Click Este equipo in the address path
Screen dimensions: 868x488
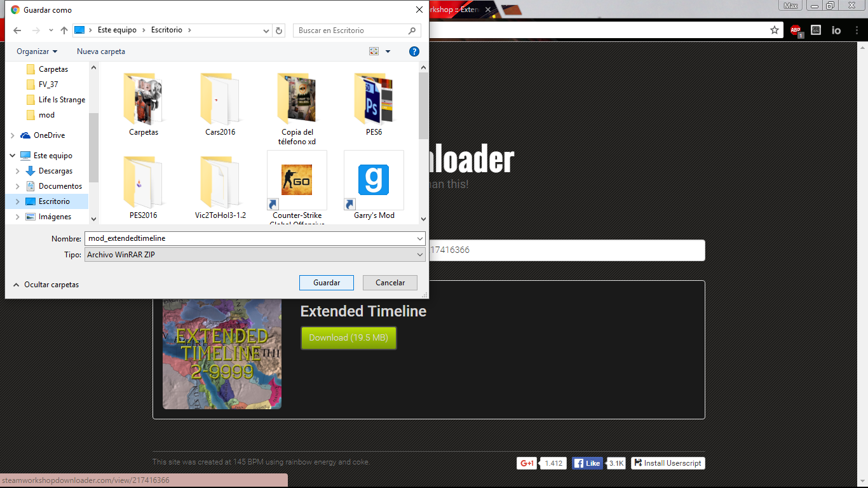(117, 30)
